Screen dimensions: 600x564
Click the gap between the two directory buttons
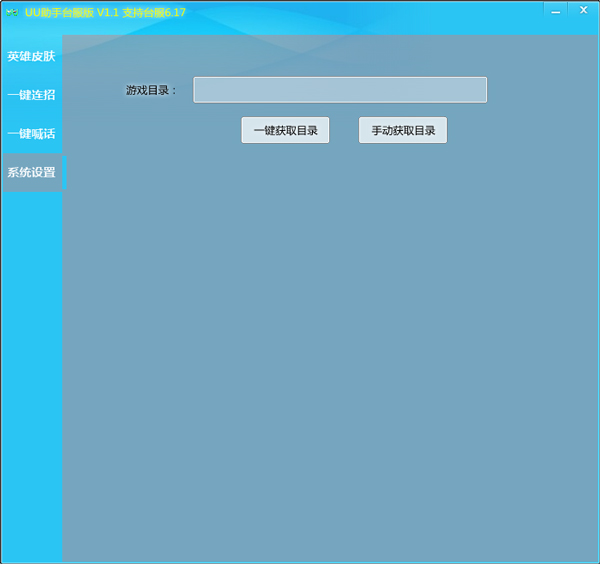click(344, 130)
